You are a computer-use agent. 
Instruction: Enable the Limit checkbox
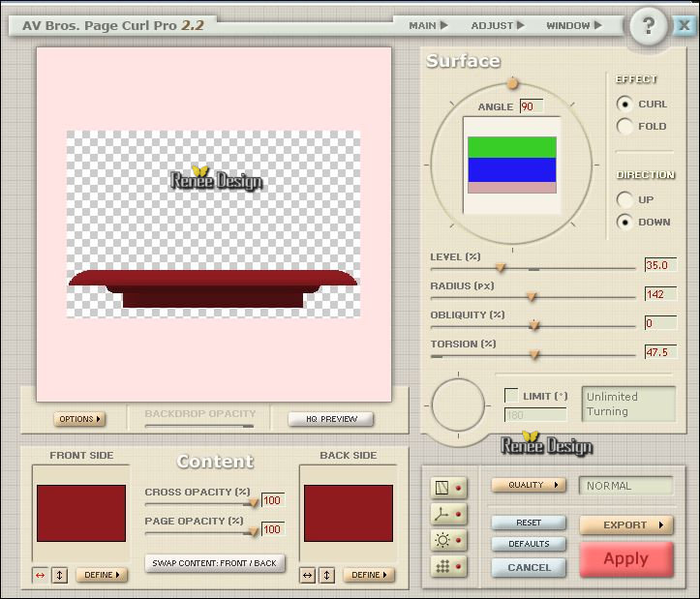pyautogui.click(x=510, y=395)
